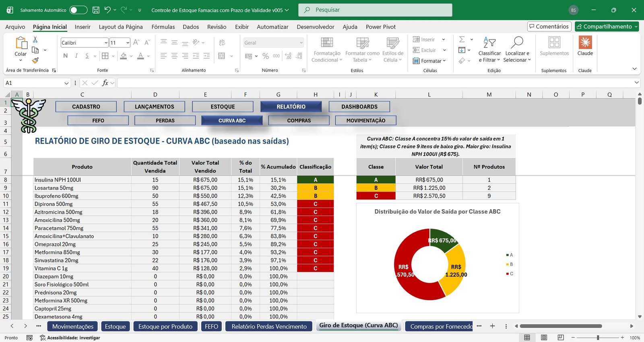Screen dimensions: 644x342
Task: Decrease font size with smaller A icon
Action: 147,43
